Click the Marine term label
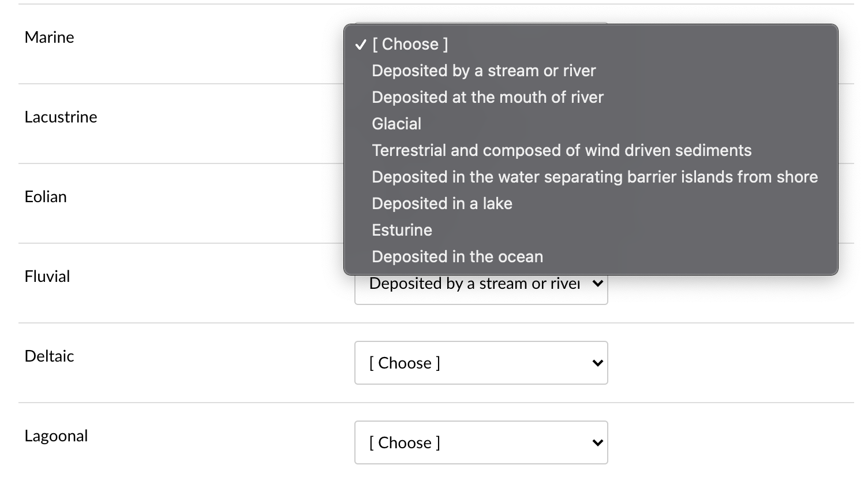 click(50, 38)
